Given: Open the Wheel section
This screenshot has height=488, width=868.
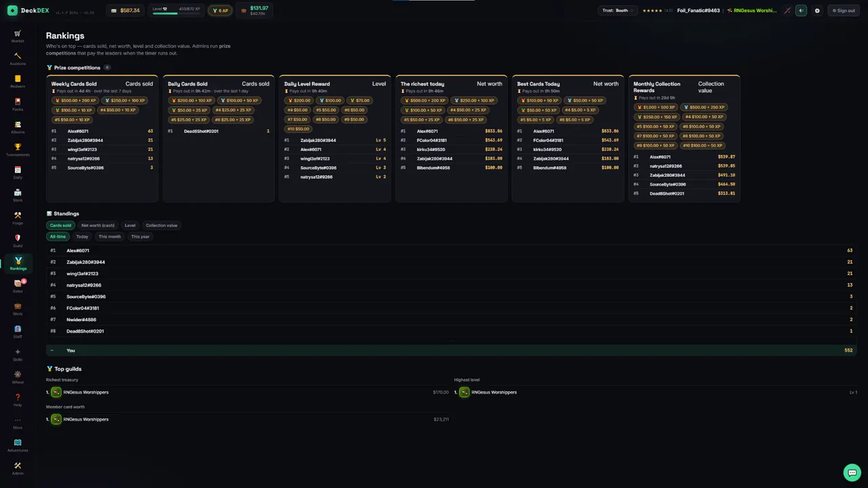Looking at the screenshot, I should 18,378.
